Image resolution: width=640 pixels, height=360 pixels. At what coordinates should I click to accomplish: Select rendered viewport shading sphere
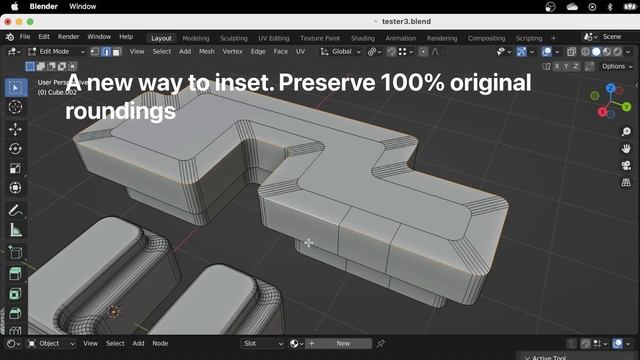(x=618, y=52)
